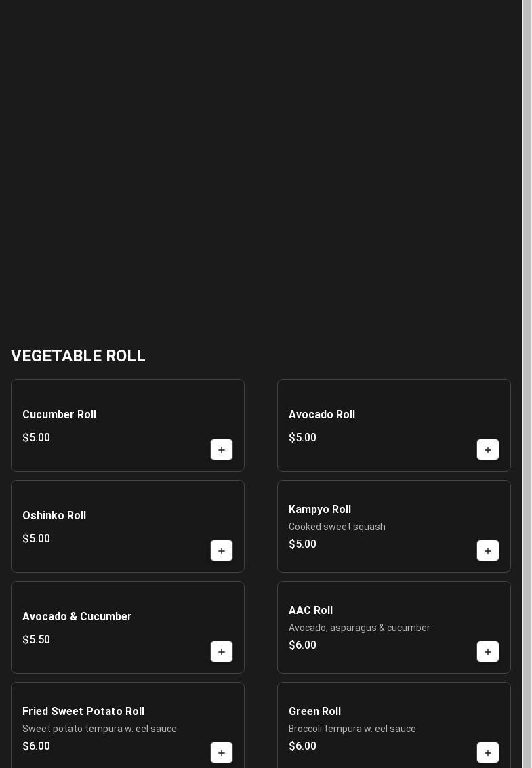Image resolution: width=532 pixels, height=768 pixels.
Task: View Kampyo Roll cooked sweet squash description
Action: pos(337,527)
